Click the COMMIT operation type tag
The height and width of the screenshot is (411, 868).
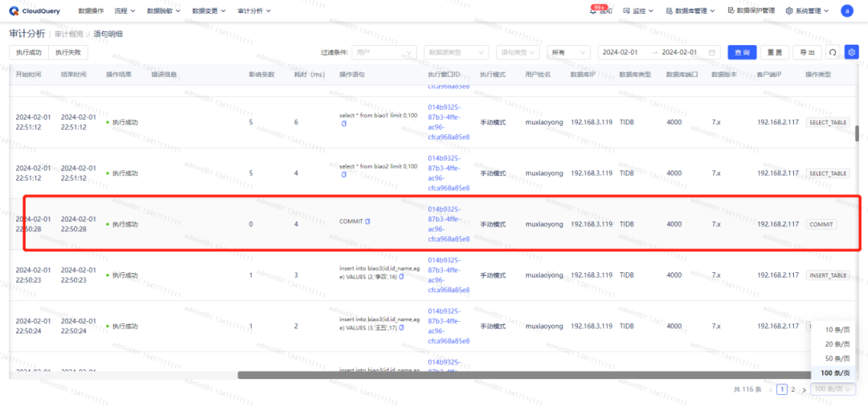point(821,225)
